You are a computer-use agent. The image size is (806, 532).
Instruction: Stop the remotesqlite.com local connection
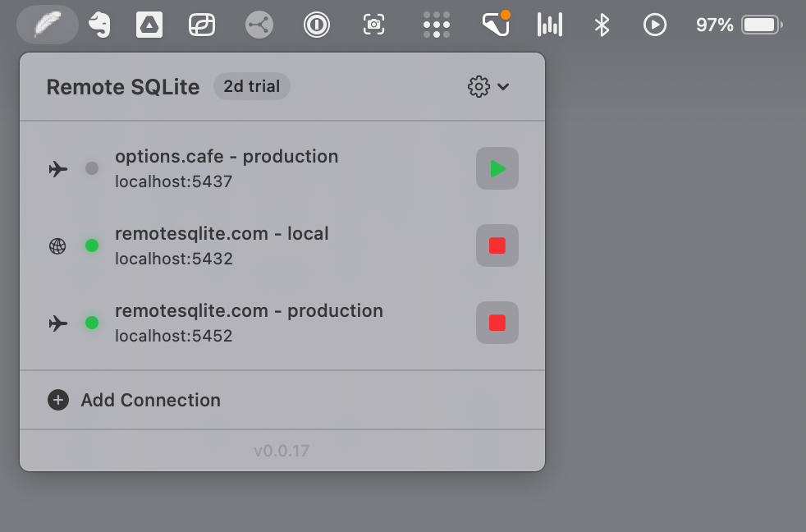click(x=497, y=245)
